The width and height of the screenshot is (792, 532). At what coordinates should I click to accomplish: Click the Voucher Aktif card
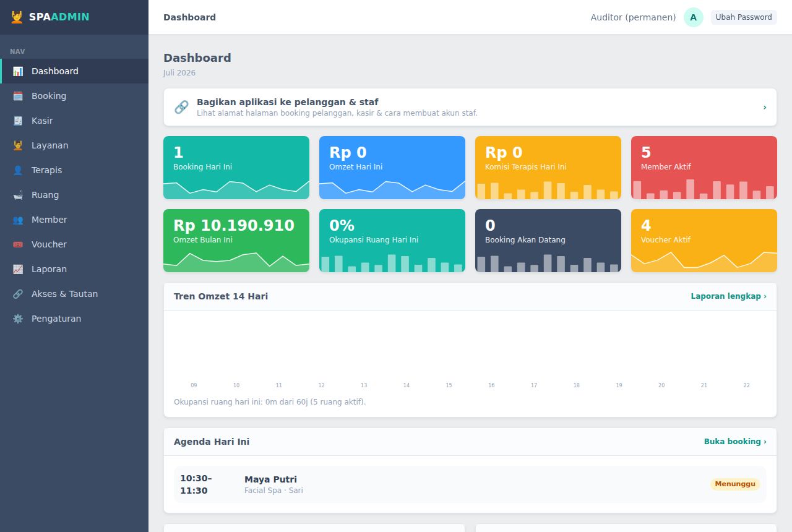tap(704, 241)
